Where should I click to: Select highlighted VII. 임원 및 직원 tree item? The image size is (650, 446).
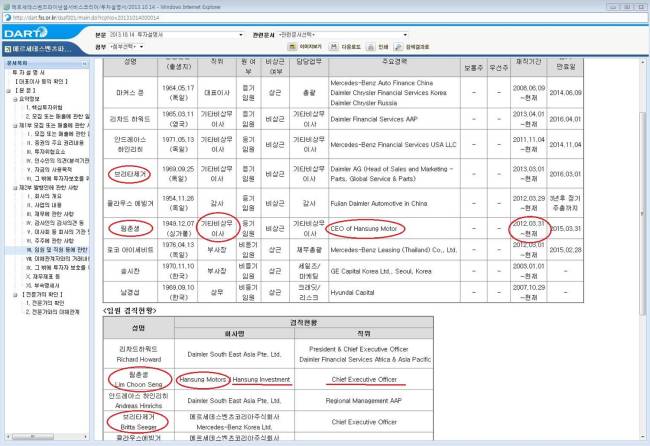[57, 250]
